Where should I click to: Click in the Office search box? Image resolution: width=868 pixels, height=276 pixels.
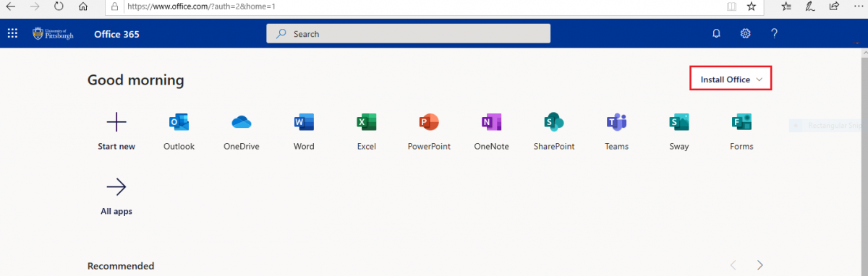409,33
